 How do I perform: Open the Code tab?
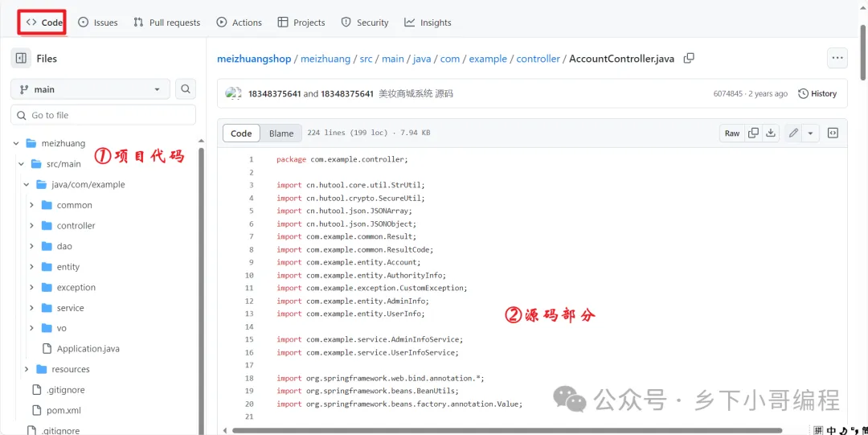coord(43,23)
